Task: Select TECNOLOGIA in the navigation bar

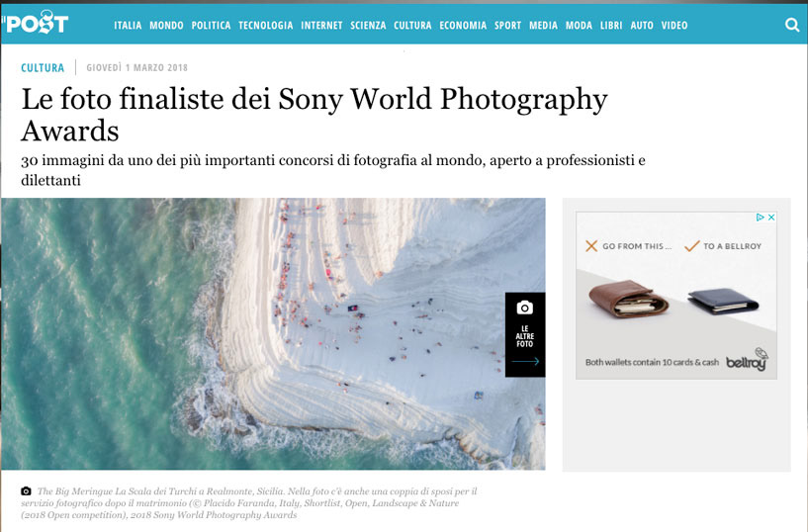Action: click(x=265, y=26)
